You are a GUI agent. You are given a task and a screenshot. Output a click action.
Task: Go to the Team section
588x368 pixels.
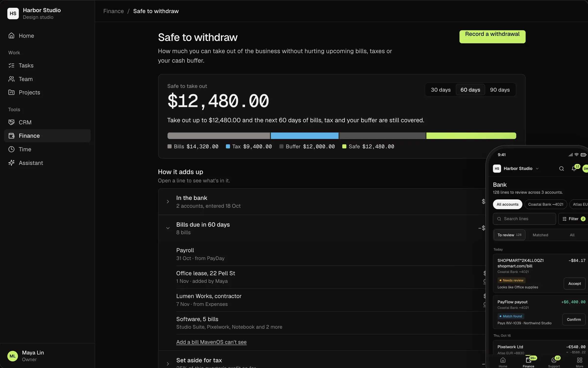coord(47,79)
